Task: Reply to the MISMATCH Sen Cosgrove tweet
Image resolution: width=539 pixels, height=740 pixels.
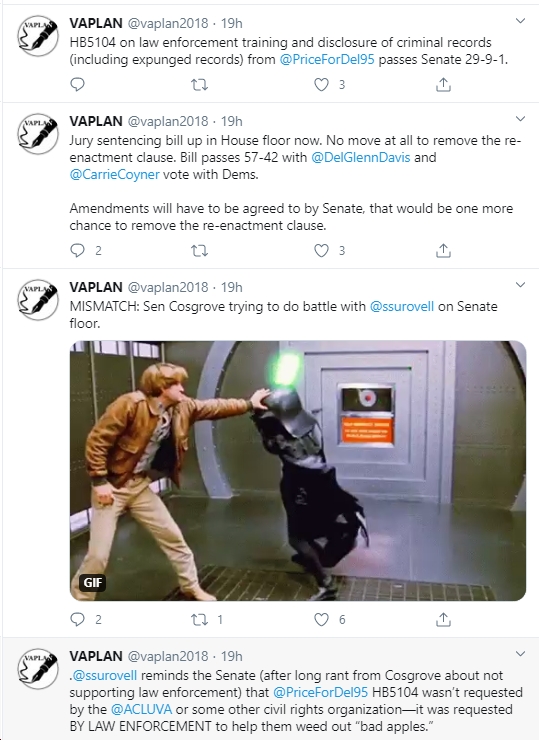Action: pos(77,619)
